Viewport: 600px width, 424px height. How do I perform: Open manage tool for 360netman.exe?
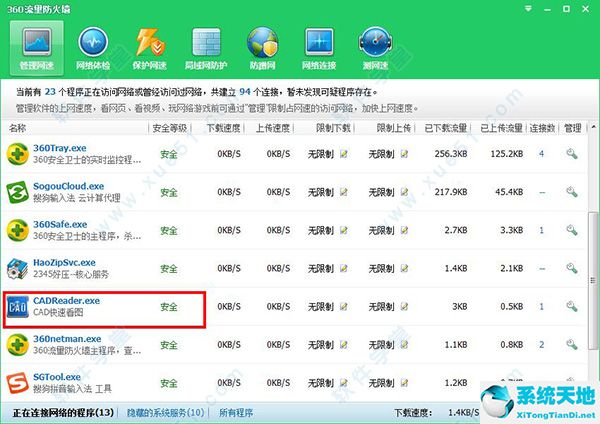572,344
